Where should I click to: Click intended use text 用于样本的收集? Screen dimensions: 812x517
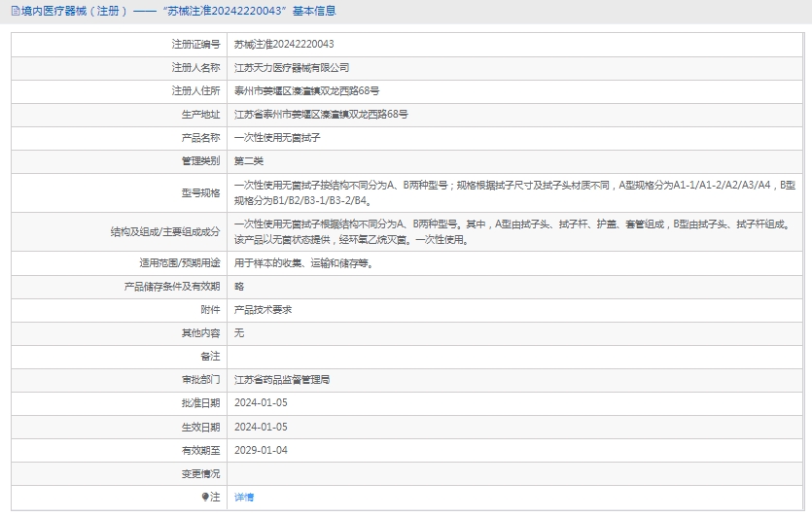303,263
